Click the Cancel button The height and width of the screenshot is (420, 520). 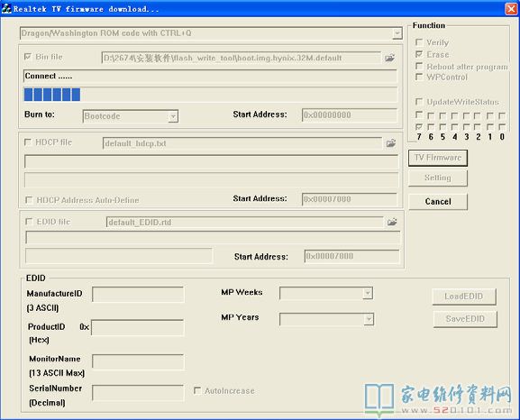(438, 202)
